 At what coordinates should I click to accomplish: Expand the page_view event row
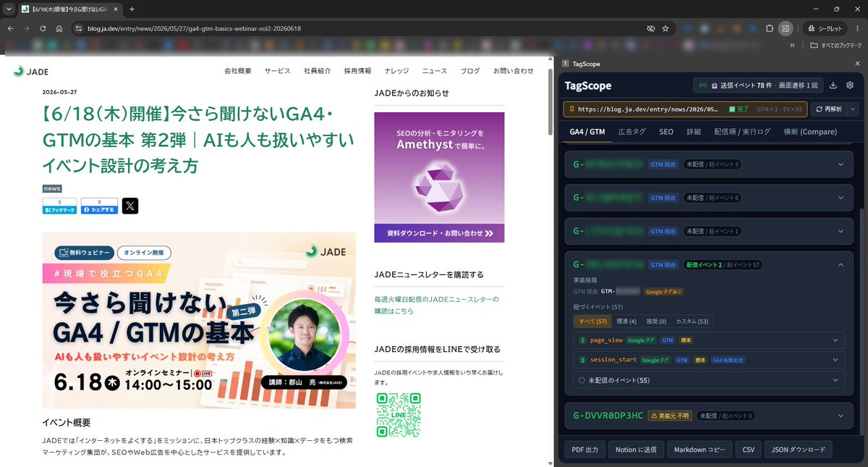(x=709, y=340)
